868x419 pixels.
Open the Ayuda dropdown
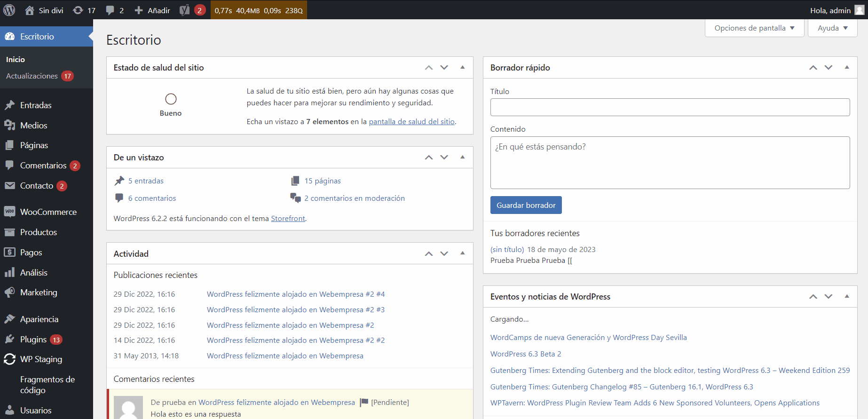(x=832, y=28)
